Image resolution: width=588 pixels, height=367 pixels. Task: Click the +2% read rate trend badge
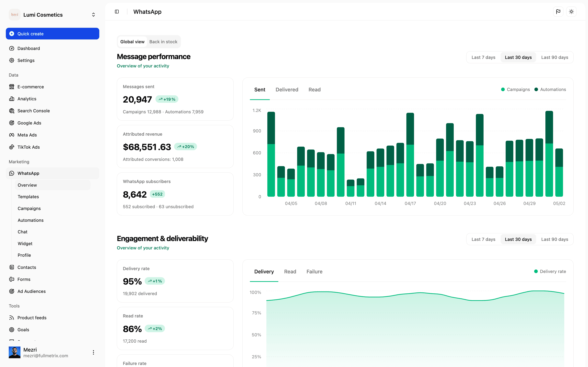tap(155, 329)
